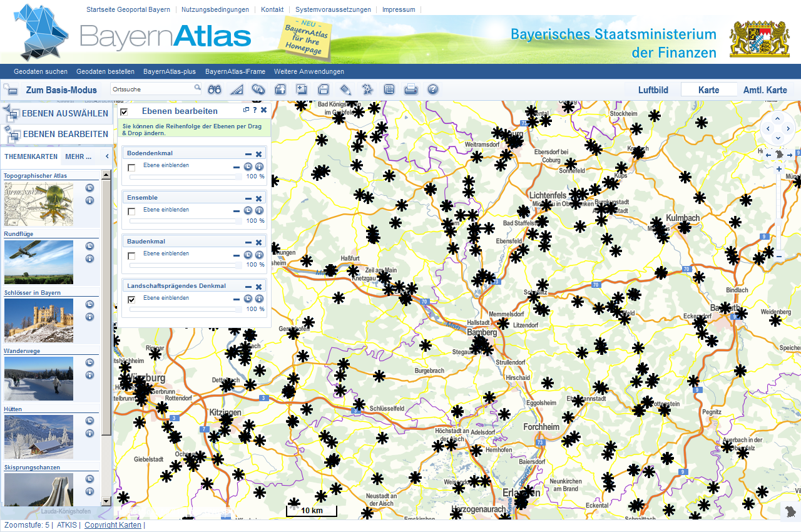801x532 pixels.
Task: Click the 'Zum Basis-Modus' button
Action: click(61, 90)
